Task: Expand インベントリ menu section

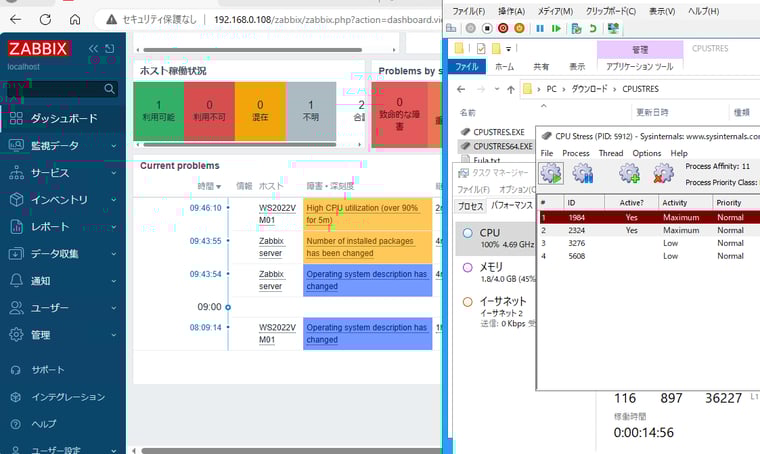Action: tap(63, 200)
